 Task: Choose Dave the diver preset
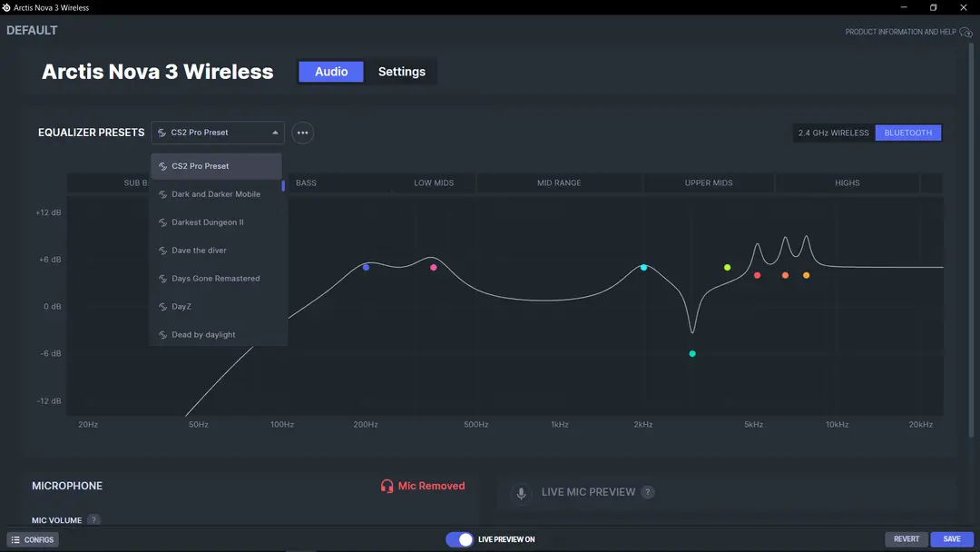pos(216,251)
